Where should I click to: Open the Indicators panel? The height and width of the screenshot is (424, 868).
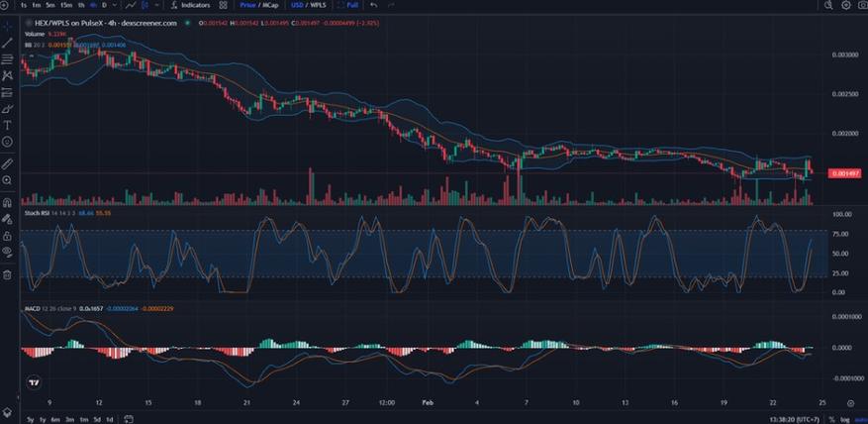[x=191, y=5]
